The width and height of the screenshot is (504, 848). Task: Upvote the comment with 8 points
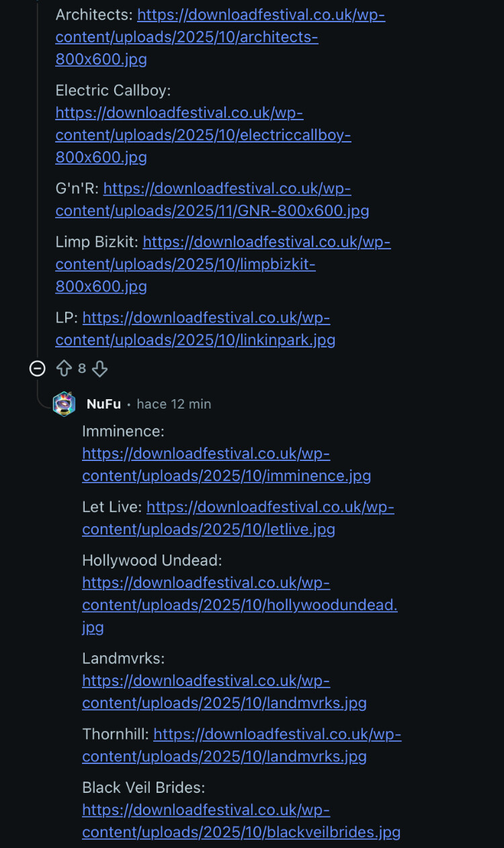(64, 368)
